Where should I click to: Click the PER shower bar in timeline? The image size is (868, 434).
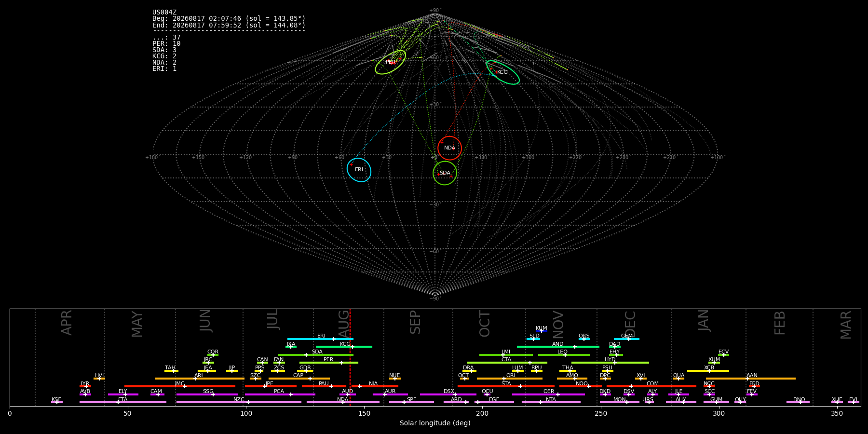point(329,363)
